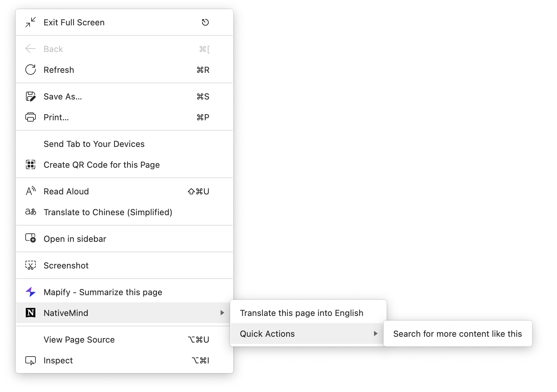Choose Exit Full Screen from the menu
557x392 pixels.
pyautogui.click(x=124, y=22)
